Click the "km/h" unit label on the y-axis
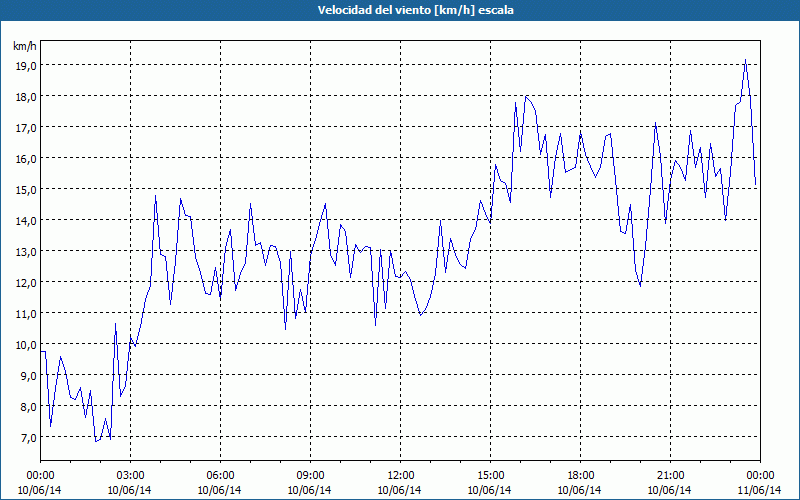 (x=25, y=46)
